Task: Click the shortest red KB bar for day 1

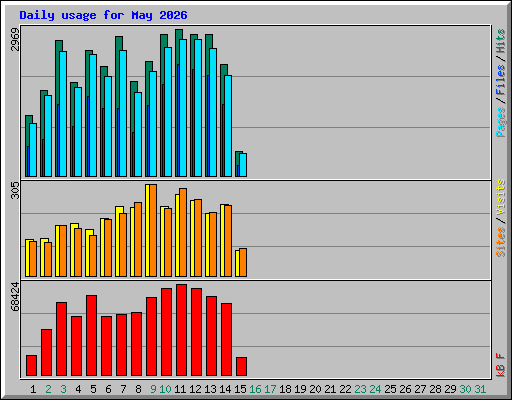Action: coord(31,365)
